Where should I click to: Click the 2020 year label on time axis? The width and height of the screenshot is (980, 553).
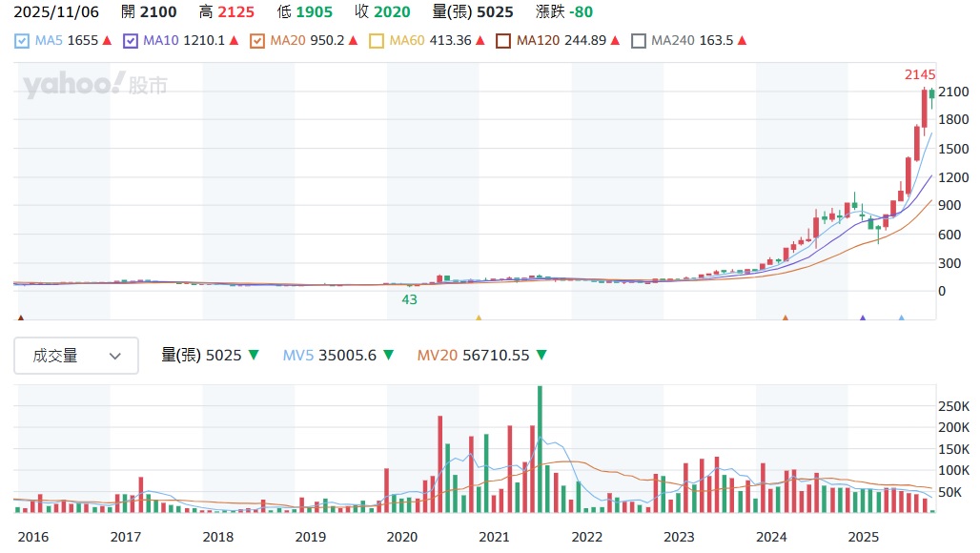[401, 537]
